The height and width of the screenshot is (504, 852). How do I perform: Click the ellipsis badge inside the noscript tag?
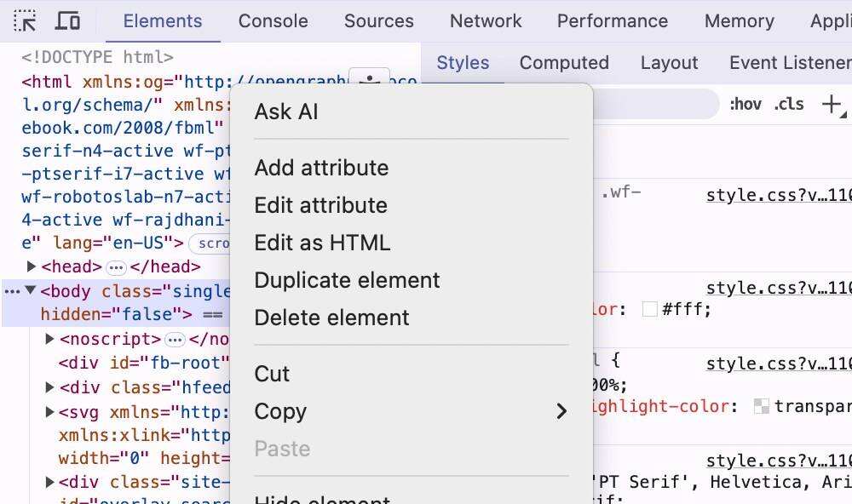click(175, 340)
